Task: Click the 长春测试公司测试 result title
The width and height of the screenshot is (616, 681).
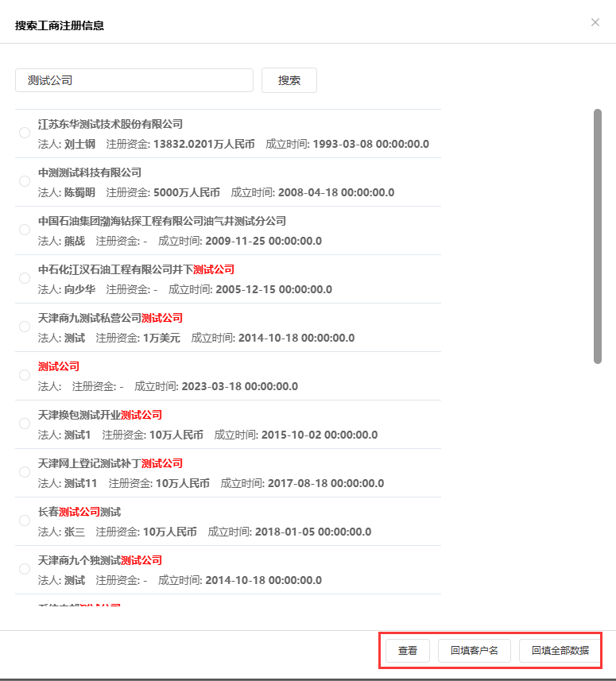Action: coord(79,512)
